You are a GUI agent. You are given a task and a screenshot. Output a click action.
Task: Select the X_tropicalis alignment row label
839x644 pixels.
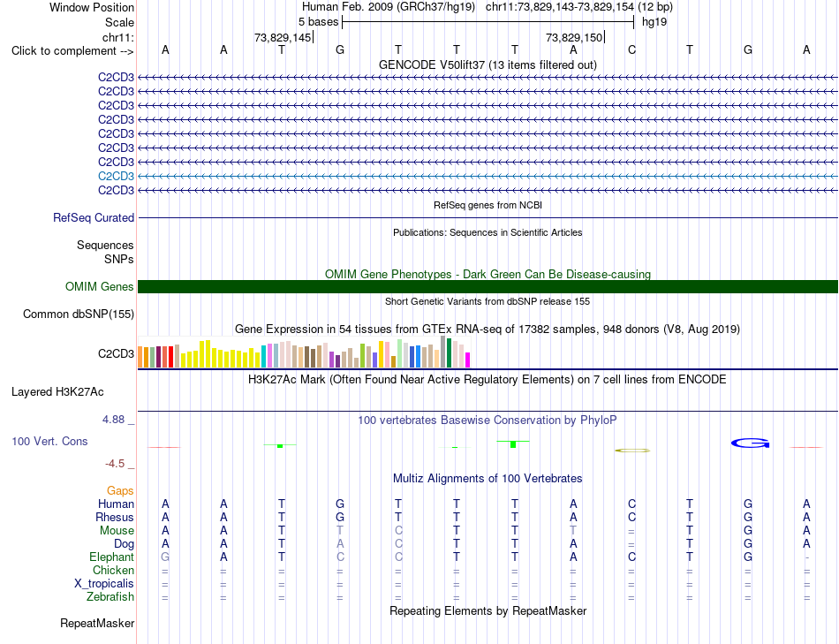tap(104, 584)
